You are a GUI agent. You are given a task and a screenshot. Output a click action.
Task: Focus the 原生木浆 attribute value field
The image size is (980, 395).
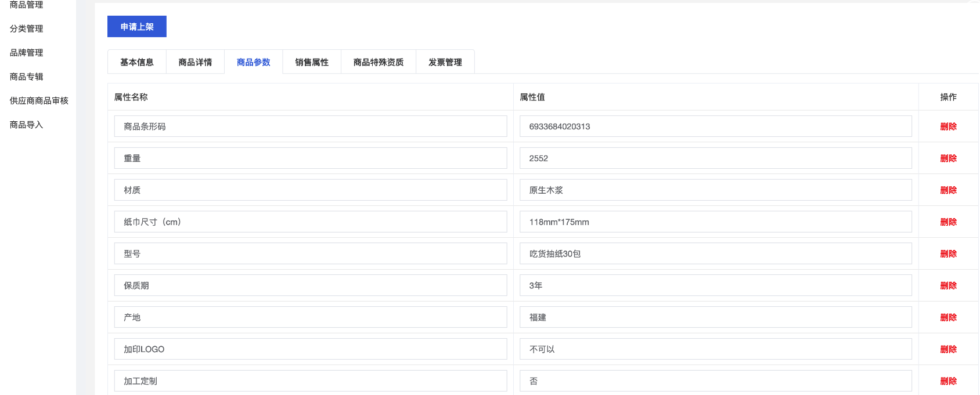point(715,190)
